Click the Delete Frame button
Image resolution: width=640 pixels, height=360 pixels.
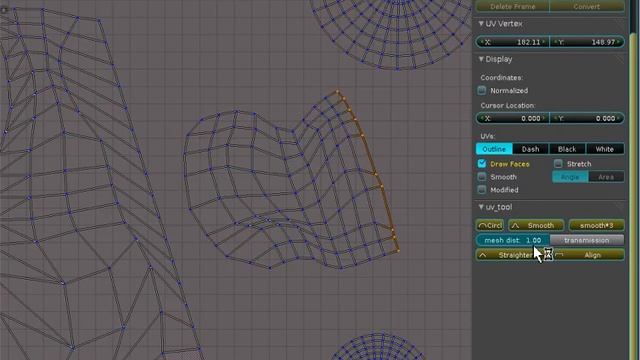(x=512, y=6)
